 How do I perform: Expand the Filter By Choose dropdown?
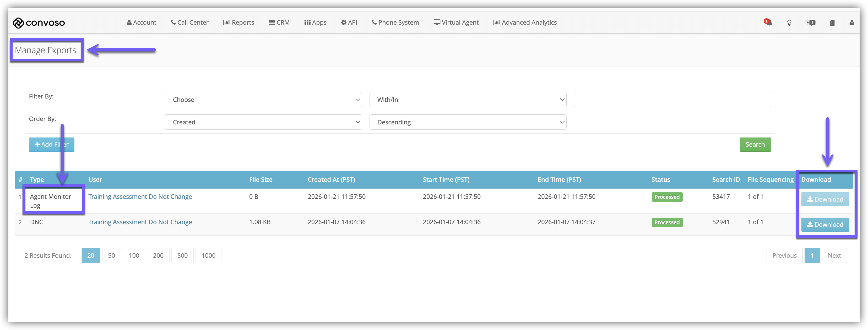(x=263, y=100)
